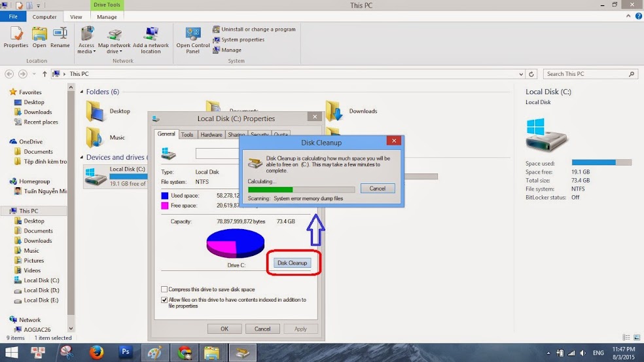
Task: Click the Back navigation arrow
Action: (9, 74)
